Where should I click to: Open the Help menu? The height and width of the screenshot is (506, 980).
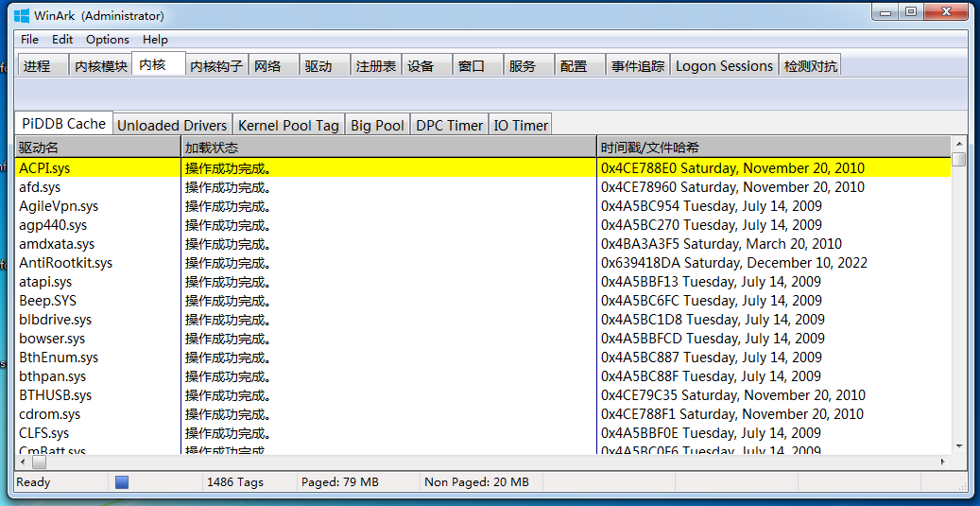[x=155, y=40]
